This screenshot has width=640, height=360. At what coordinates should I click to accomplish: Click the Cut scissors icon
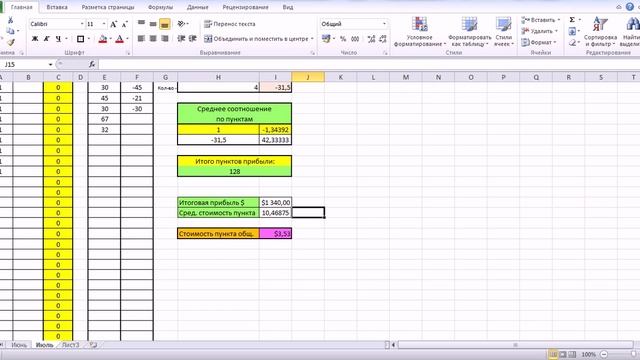[10, 20]
